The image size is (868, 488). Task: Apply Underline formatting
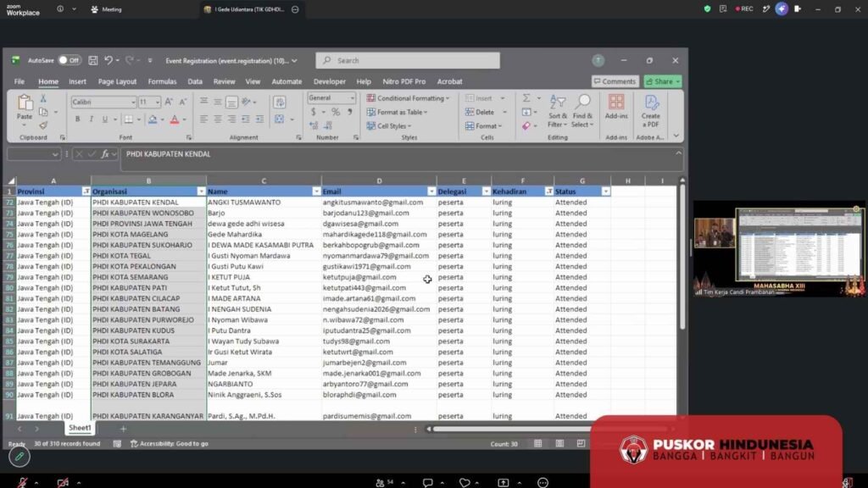point(104,119)
